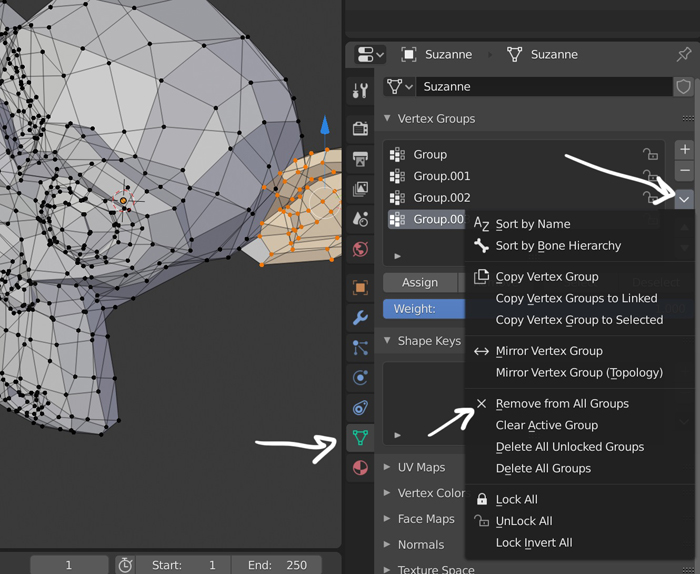The height and width of the screenshot is (574, 700).
Task: Choose Mirror Vertex Group
Action: coord(579,351)
